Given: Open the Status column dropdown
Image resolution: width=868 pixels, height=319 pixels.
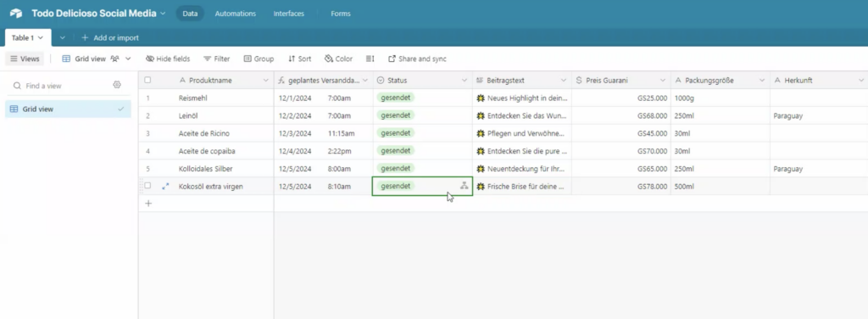Looking at the screenshot, I should (x=464, y=81).
